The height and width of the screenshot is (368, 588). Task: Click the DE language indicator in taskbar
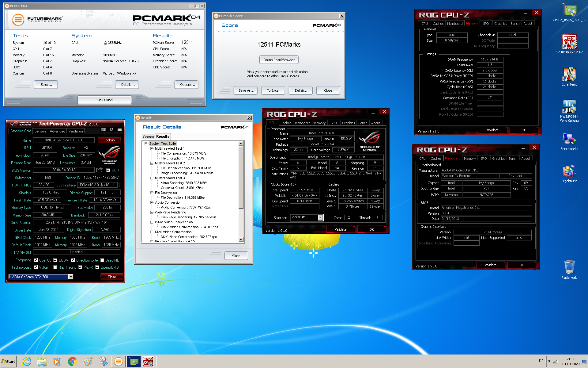tap(541, 361)
